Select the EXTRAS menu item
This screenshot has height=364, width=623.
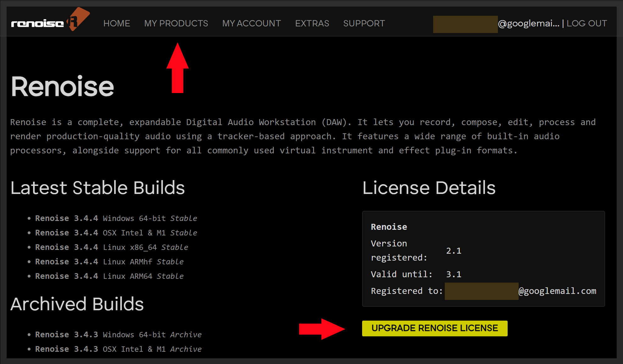(312, 24)
